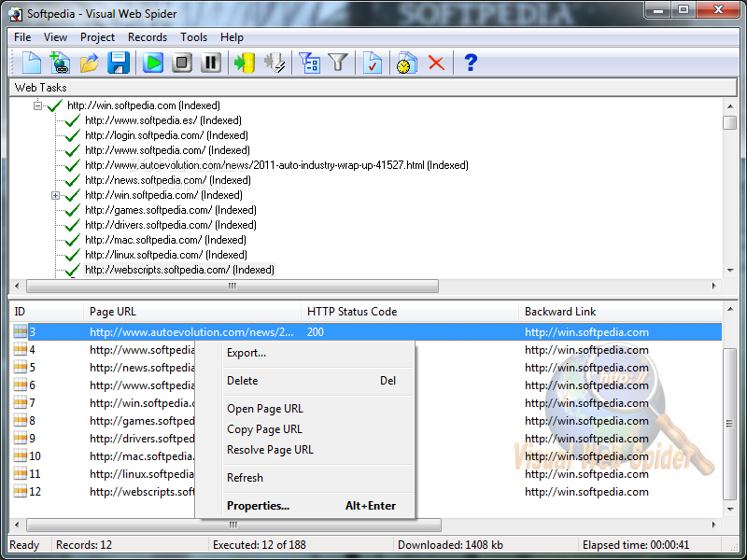
Task: Click Web Tasks tree scroll-down arrow
Action: (x=730, y=270)
